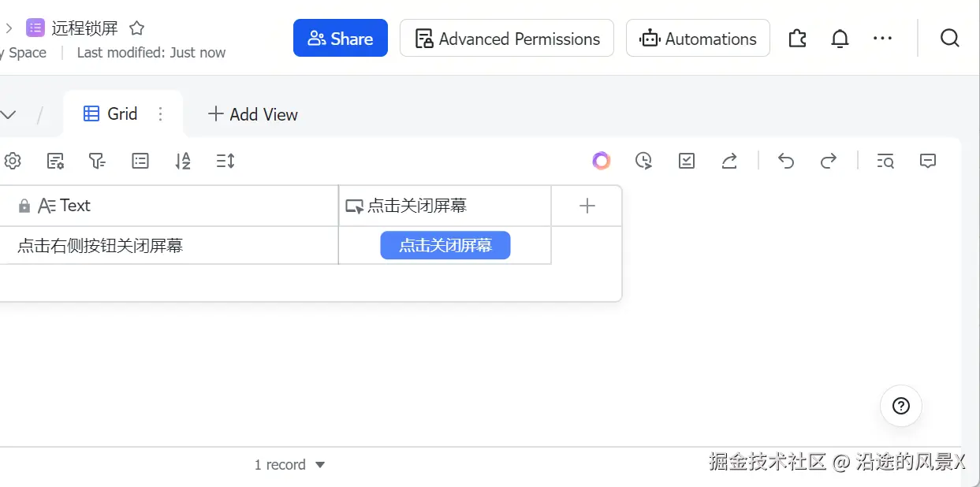Open the more options ellipsis menu
Image resolution: width=980 pixels, height=487 pixels.
pos(882,38)
